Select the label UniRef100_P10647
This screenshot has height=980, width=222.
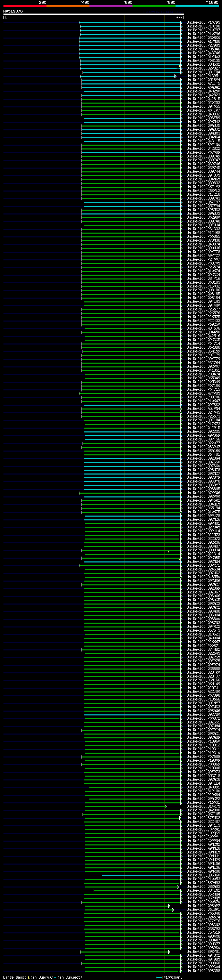(x=203, y=401)
